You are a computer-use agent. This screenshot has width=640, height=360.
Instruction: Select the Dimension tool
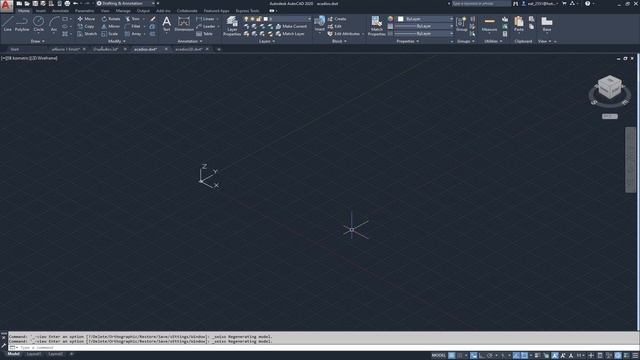[184, 24]
